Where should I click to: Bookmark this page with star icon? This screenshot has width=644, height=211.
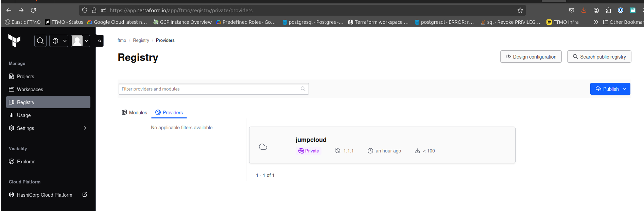(520, 10)
